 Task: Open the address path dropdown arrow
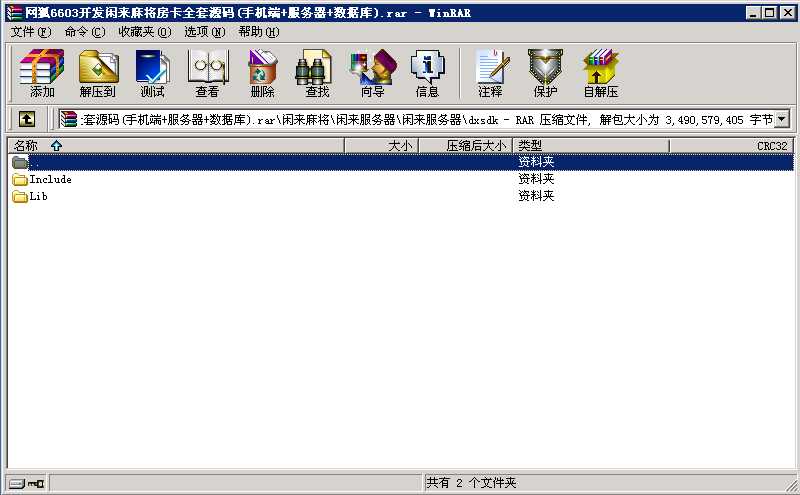coord(782,119)
